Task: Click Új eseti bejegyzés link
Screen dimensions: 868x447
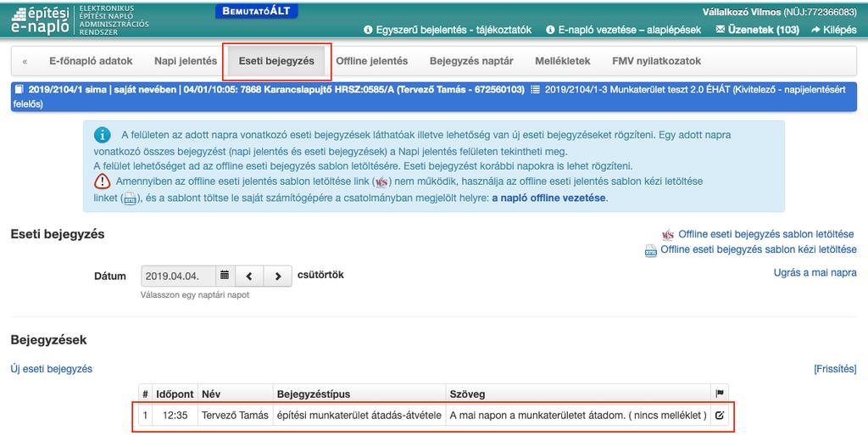Action: pyautogui.click(x=52, y=369)
